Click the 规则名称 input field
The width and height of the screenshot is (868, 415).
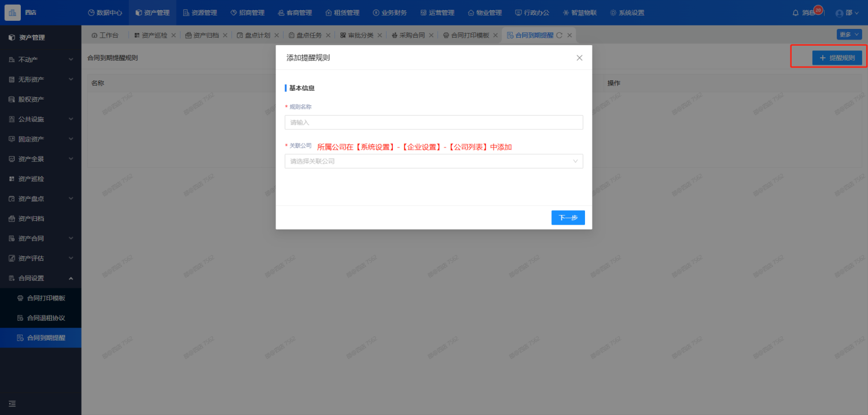click(x=433, y=123)
